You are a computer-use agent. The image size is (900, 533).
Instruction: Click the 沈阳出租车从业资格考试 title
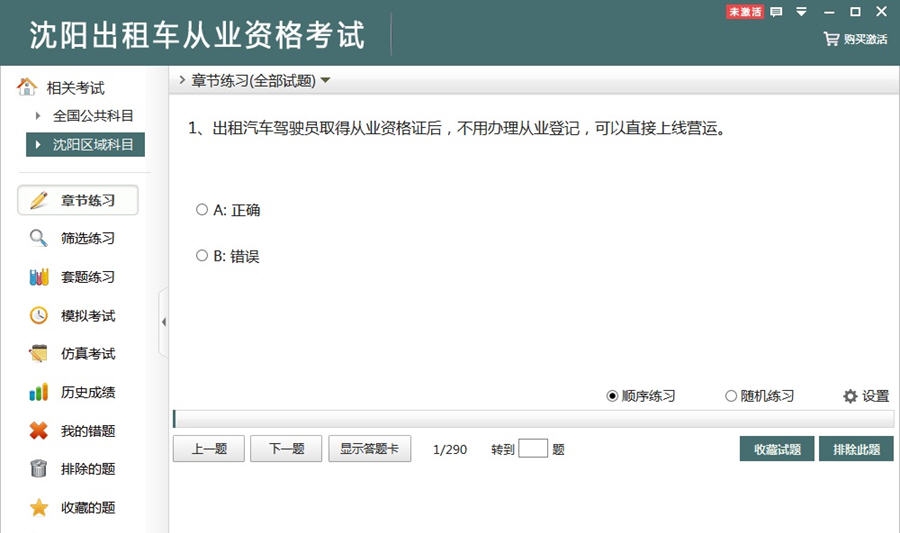(197, 34)
